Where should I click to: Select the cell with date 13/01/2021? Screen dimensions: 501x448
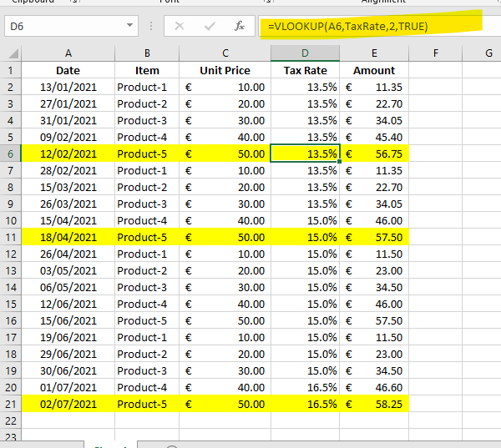68,87
